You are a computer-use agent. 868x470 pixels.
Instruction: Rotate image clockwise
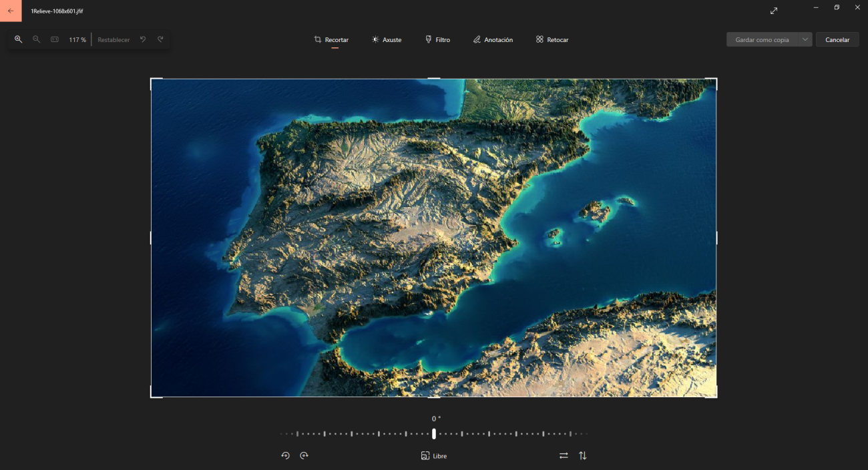click(304, 455)
